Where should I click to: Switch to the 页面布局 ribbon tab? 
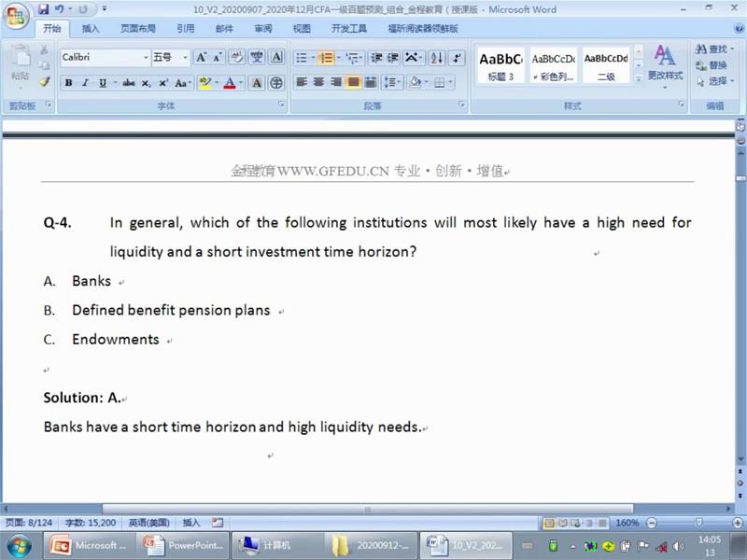tap(138, 29)
